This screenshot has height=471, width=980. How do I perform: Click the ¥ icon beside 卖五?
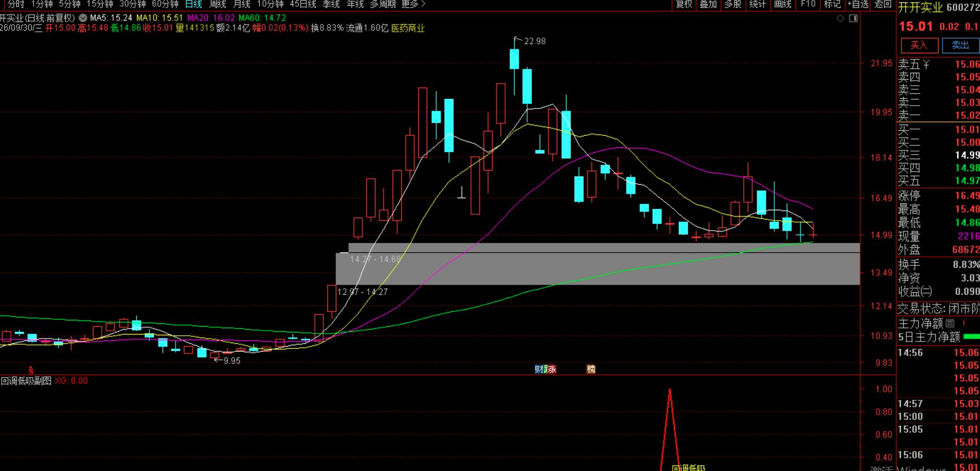click(927, 64)
